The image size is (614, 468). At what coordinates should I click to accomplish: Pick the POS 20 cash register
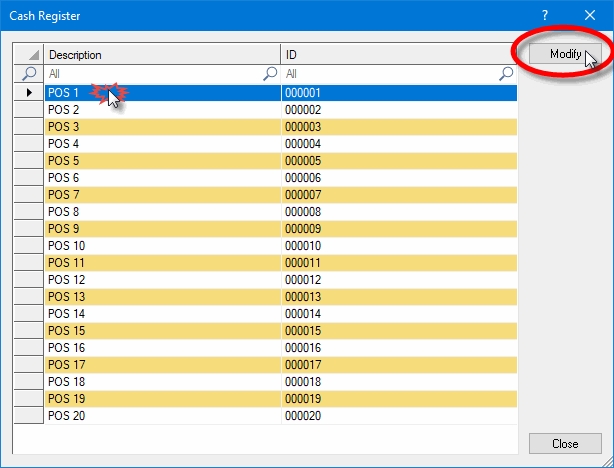(162, 415)
